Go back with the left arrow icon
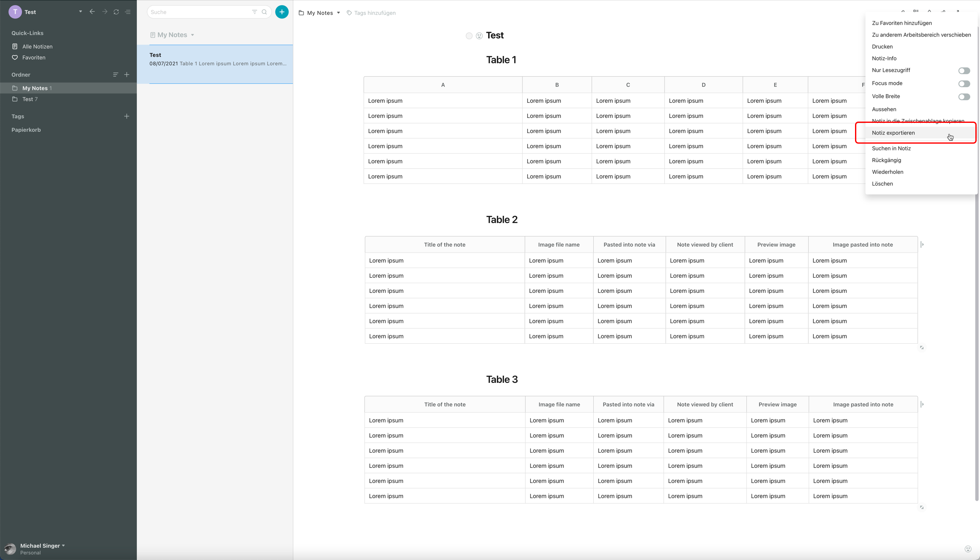This screenshot has height=560, width=980. 92,12
